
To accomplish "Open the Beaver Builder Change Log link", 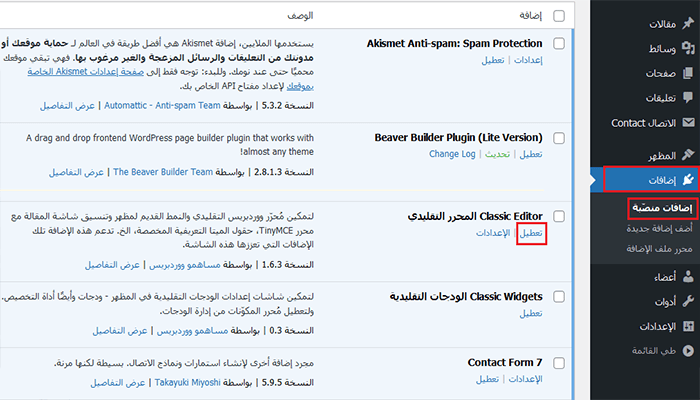I will [452, 154].
